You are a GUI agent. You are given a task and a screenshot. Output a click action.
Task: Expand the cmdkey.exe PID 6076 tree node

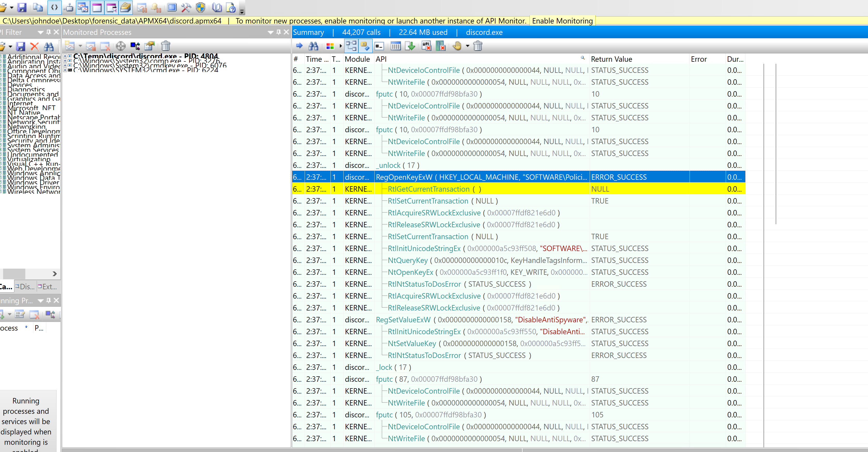(65, 65)
